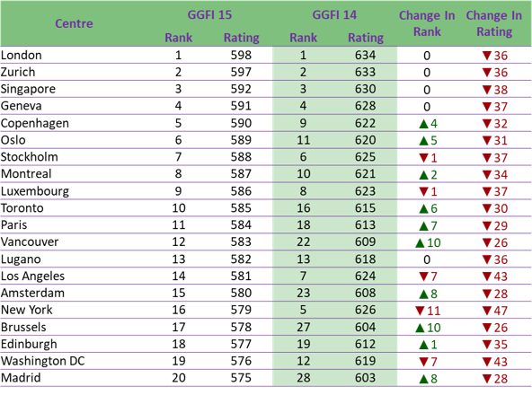The image size is (532, 395).
Task: Click Montreal's rank change up 2
Action: 428,175
